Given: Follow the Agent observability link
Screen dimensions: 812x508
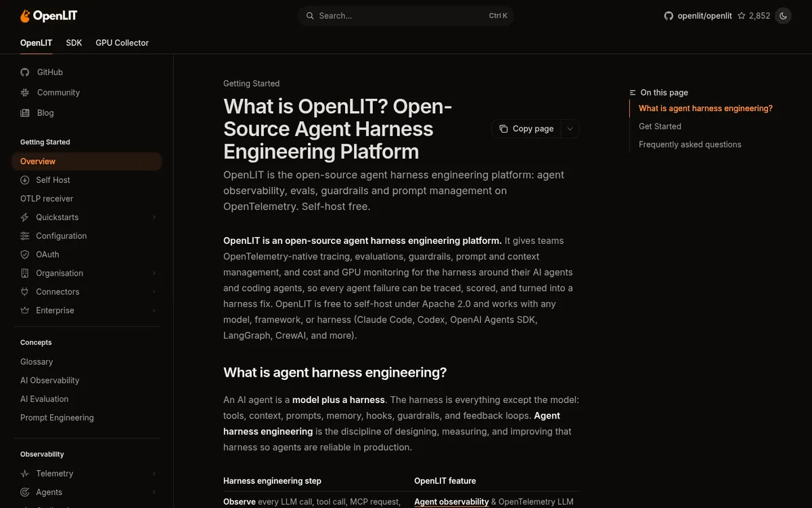Looking at the screenshot, I should (451, 502).
